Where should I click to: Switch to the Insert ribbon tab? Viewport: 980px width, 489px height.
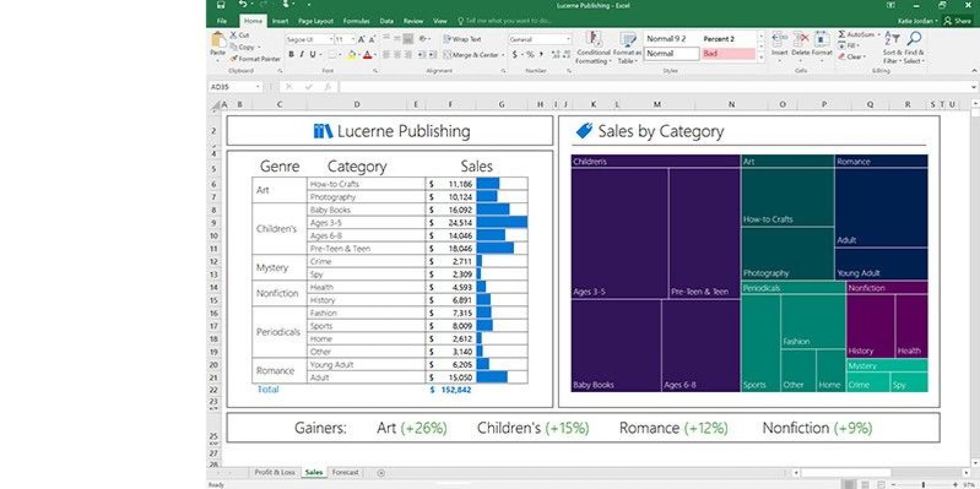[280, 21]
